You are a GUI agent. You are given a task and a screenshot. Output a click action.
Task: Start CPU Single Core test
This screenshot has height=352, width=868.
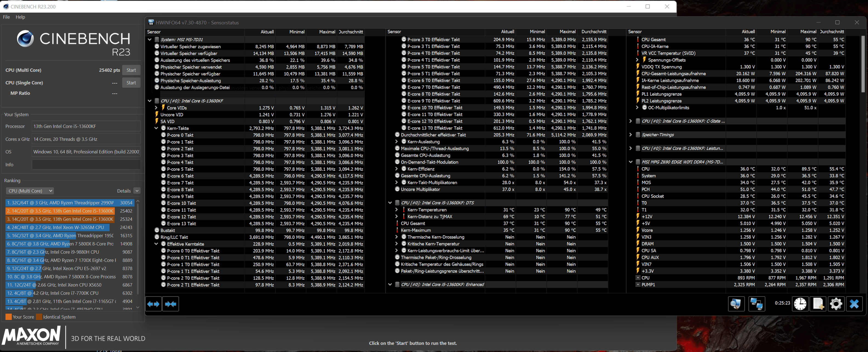tap(131, 82)
